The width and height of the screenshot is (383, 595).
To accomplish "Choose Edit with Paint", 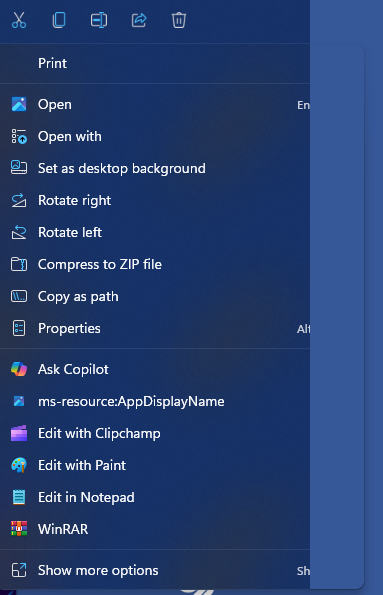I will pos(155,465).
